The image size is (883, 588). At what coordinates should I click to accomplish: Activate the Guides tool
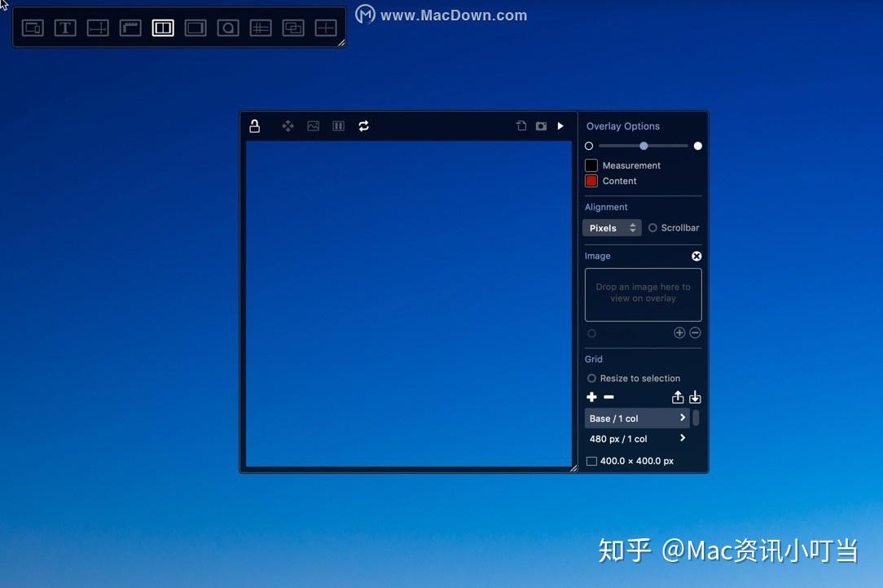[260, 27]
